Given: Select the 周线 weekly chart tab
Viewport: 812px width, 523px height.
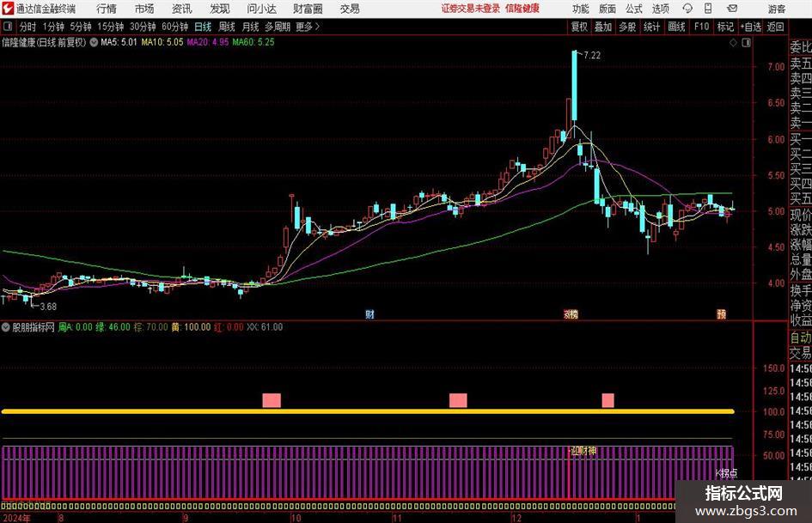Looking at the screenshot, I should click(227, 27).
